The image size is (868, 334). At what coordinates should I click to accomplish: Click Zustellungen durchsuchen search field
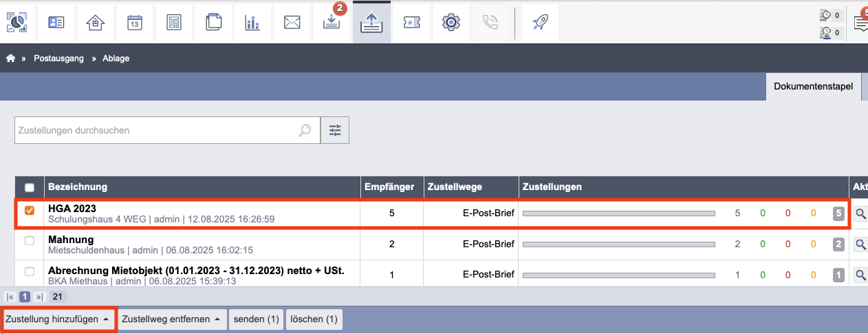point(157,130)
